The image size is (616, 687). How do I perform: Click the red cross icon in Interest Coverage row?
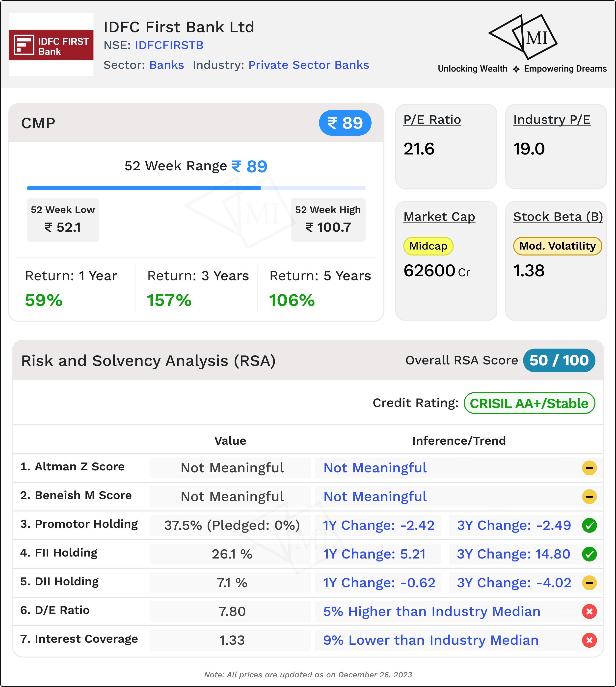pos(589,640)
